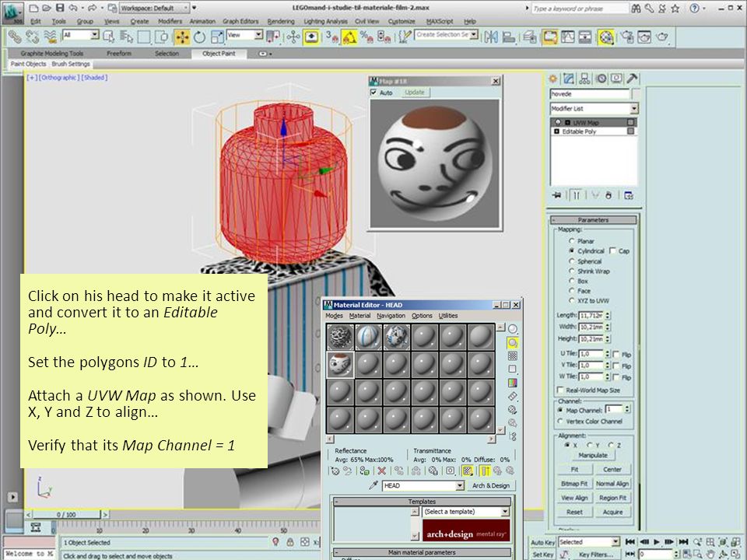This screenshot has height=560, width=747.
Task: Switch to the Freeform ribbon tab
Action: pos(118,54)
